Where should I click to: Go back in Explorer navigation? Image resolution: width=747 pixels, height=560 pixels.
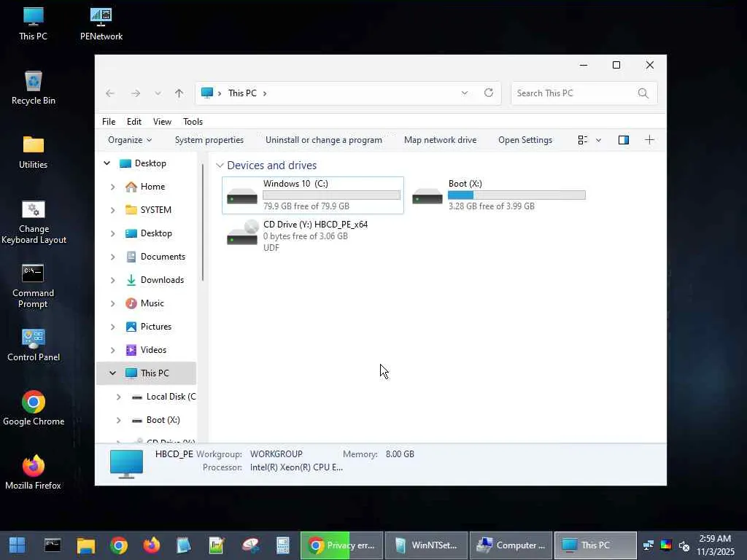pyautogui.click(x=110, y=93)
